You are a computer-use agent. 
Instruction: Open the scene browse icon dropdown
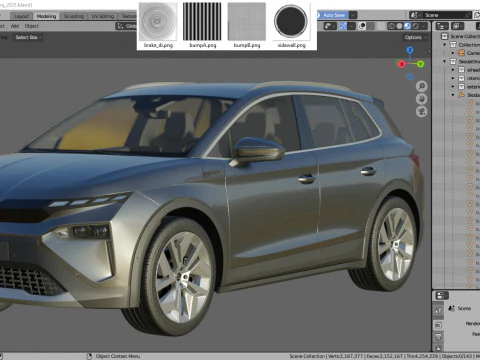(415, 15)
